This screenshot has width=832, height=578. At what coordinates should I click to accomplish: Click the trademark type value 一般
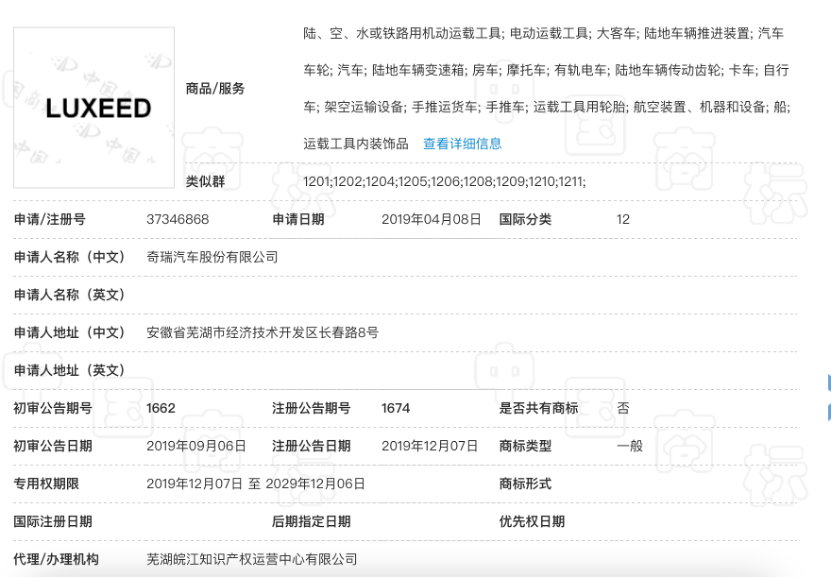pyautogui.click(x=630, y=446)
